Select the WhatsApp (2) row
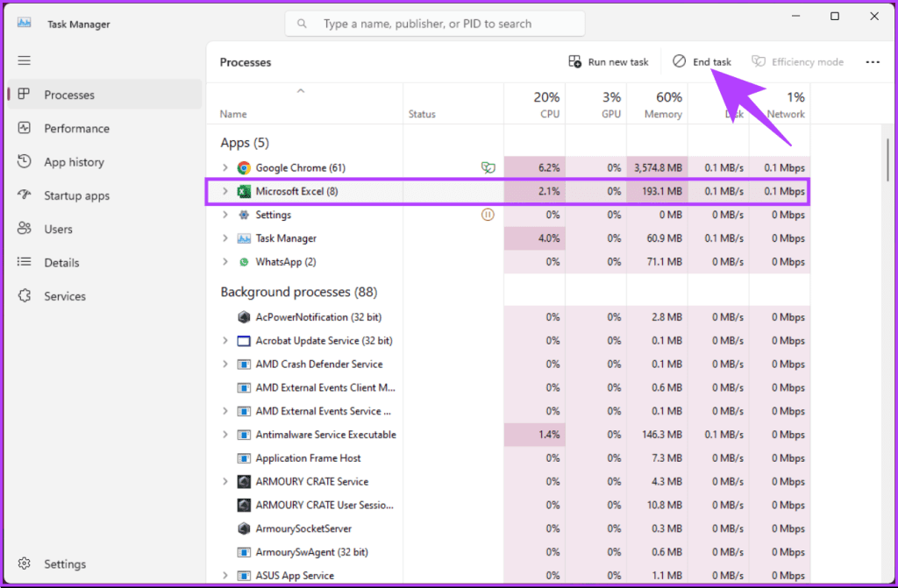The image size is (898, 588). tap(508, 262)
